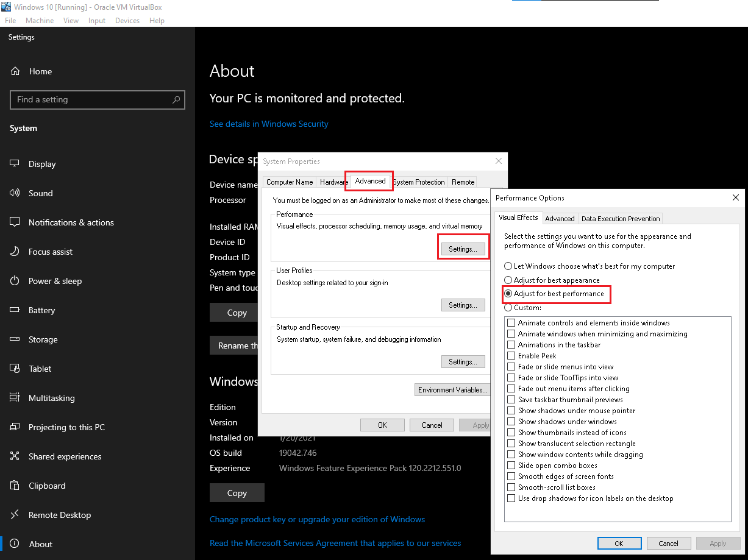Click the Find a setting search field
The image size is (748, 560).
click(98, 100)
